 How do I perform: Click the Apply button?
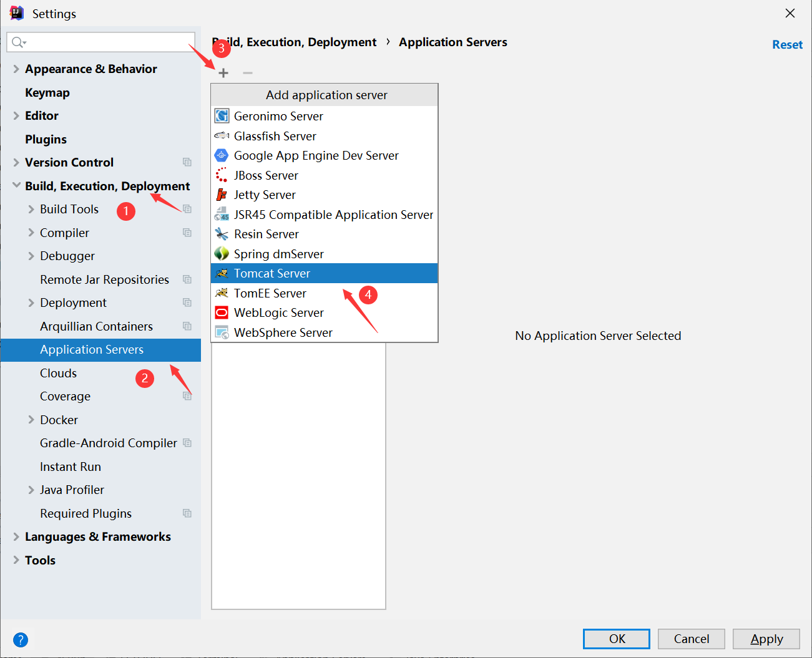pos(766,639)
